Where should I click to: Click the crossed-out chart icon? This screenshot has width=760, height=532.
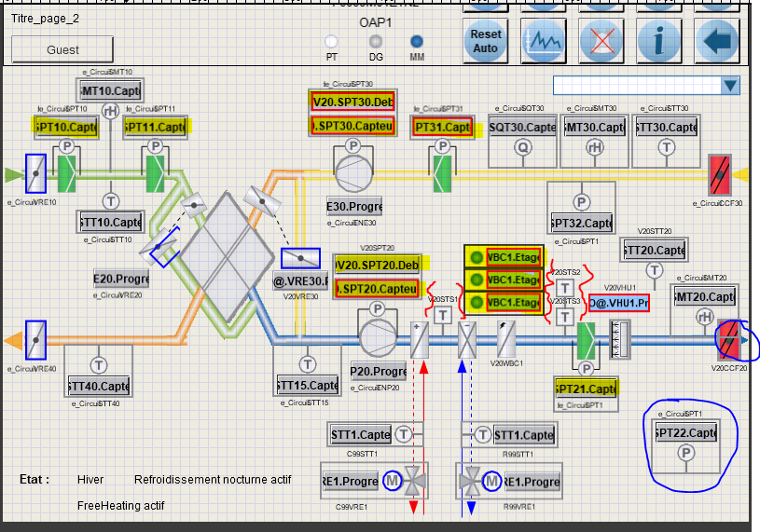coord(601,40)
